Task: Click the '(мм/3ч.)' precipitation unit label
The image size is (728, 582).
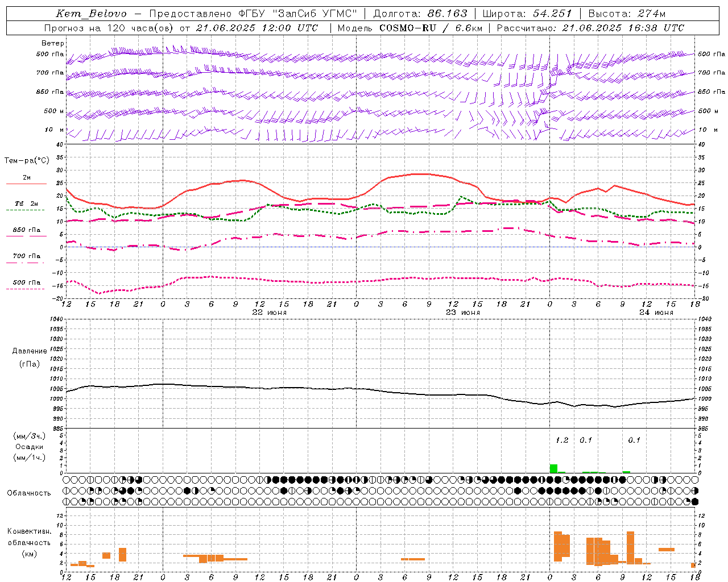Action: pos(30,436)
